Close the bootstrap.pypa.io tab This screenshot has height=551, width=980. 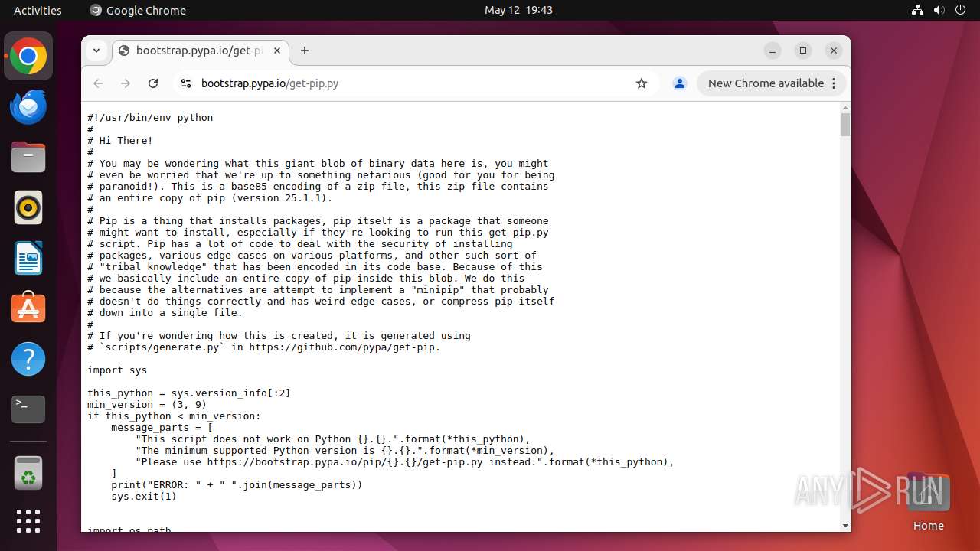click(277, 51)
